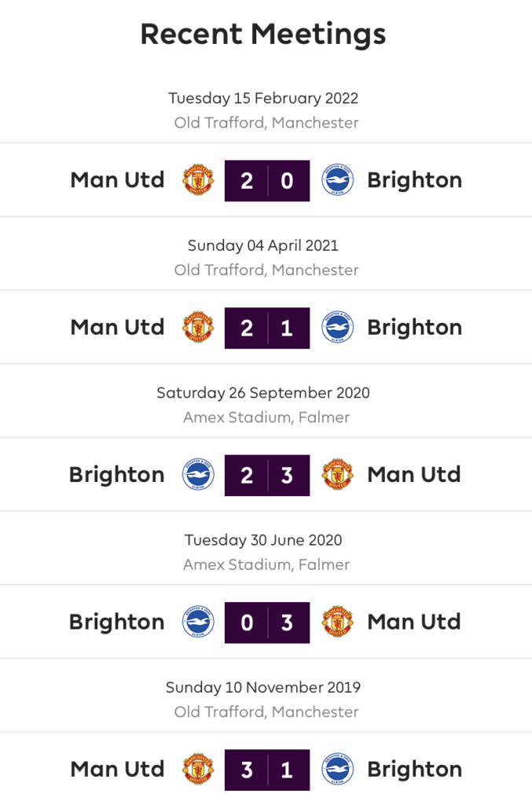The width and height of the screenshot is (532, 805).
Task: Click Man Utd crest in 30 June 2020 match
Action: 338,623
